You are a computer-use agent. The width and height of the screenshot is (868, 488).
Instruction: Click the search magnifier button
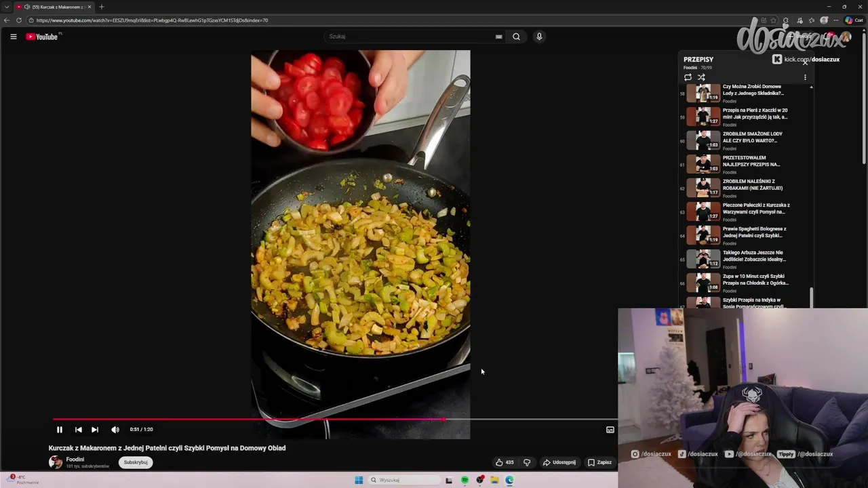516,37
